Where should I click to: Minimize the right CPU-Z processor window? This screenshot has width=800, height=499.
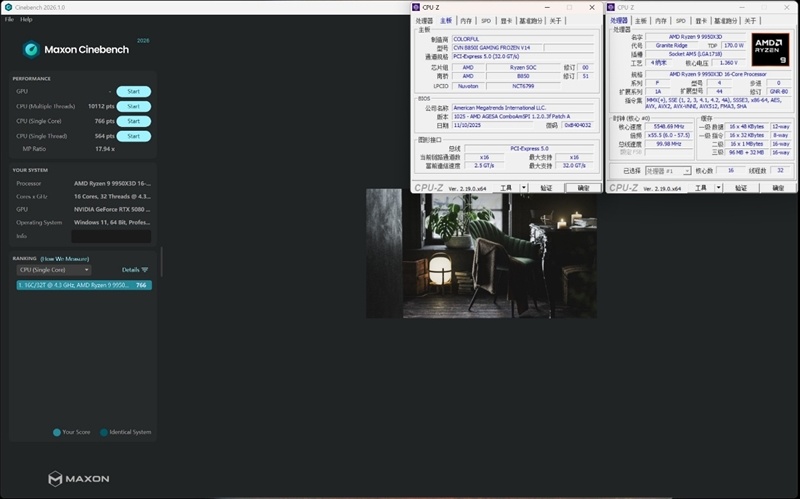(742, 7)
